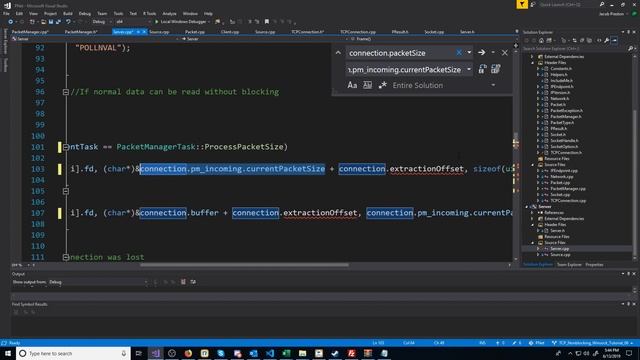Click the Solution Explorer search magnifier
Screen dimensions: 640x360
pyautogui.click(x=630, y=49)
